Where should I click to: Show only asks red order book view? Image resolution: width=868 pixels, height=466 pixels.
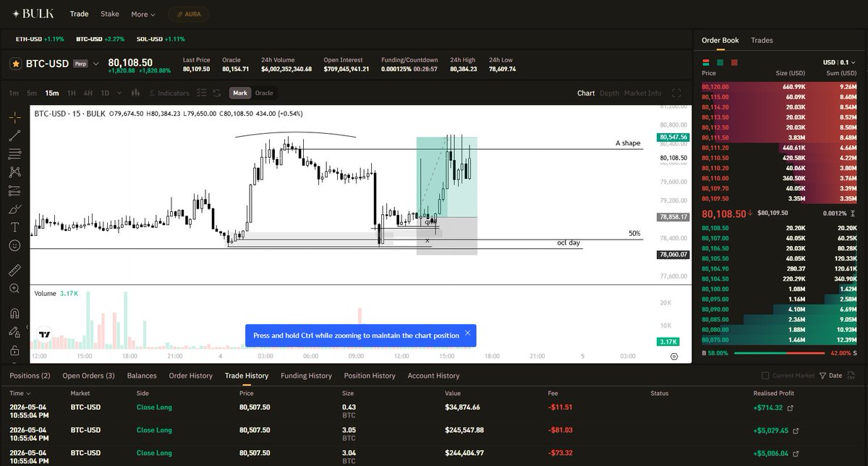(734, 62)
